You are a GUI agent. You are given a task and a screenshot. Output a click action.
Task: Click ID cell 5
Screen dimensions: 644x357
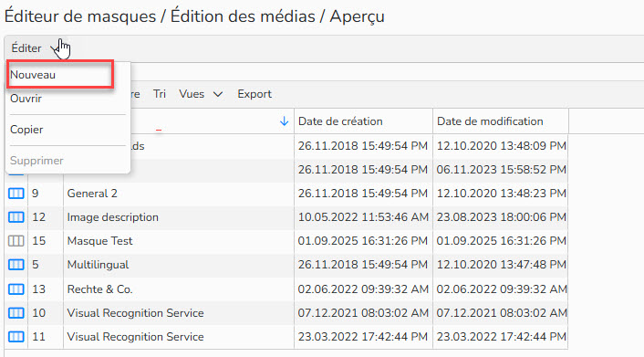pyautogui.click(x=36, y=265)
